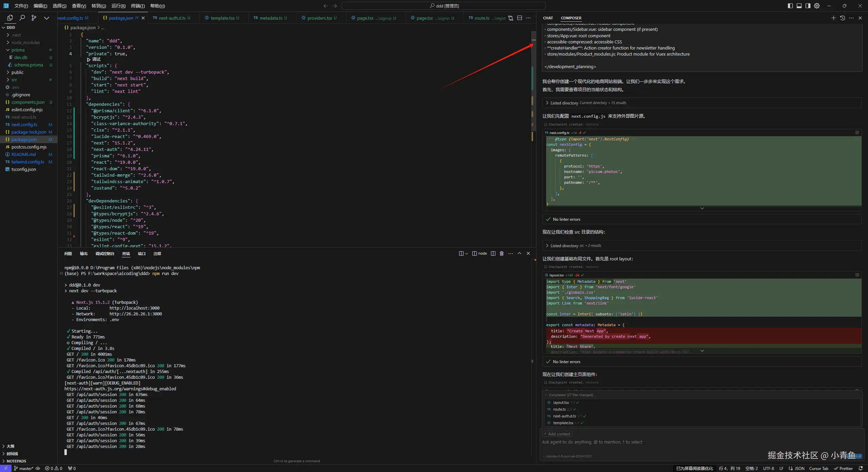Show composer history clock icon
This screenshot has height=472, width=868.
[843, 18]
